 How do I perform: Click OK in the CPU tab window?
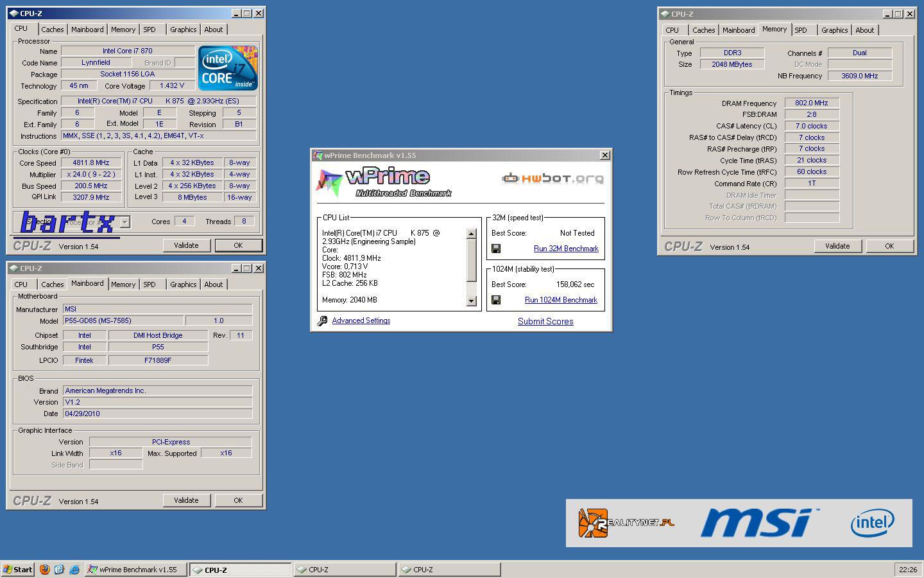(238, 245)
